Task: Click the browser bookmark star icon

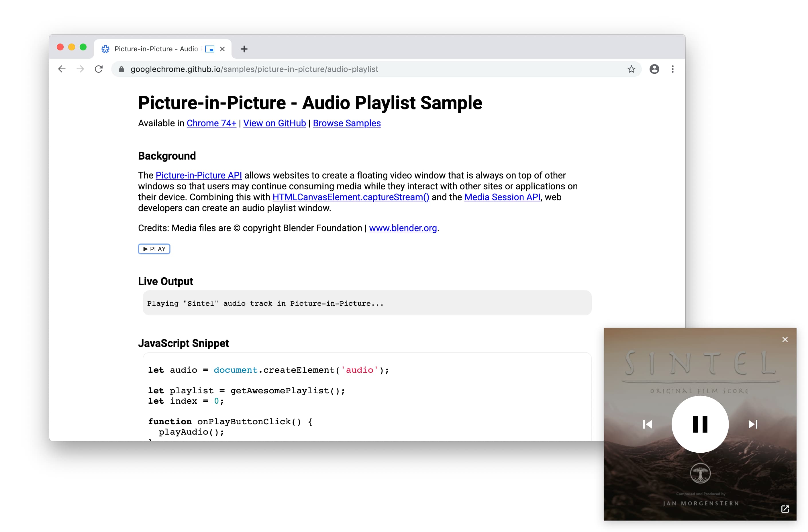Action: [x=631, y=69]
